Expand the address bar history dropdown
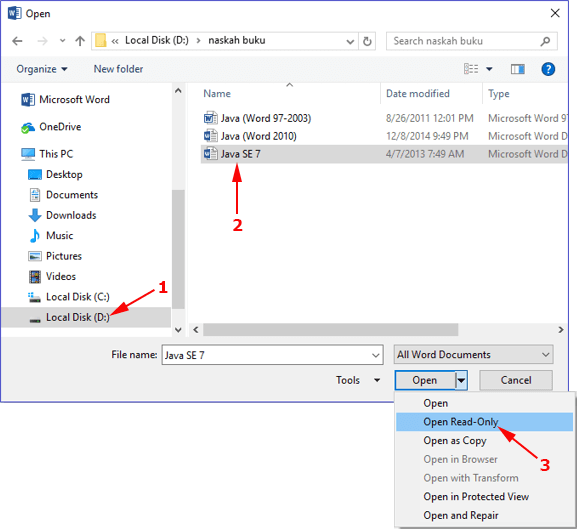The height and width of the screenshot is (529, 577). pyautogui.click(x=350, y=42)
